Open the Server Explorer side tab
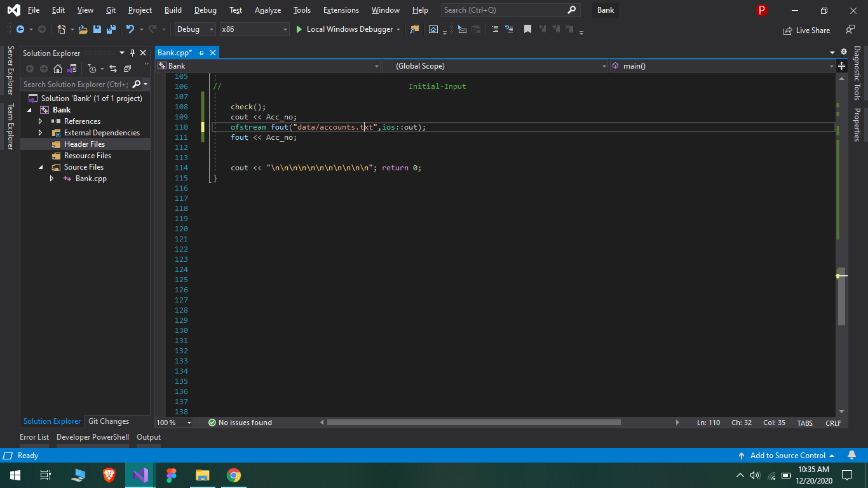This screenshot has height=488, width=868. [10, 71]
